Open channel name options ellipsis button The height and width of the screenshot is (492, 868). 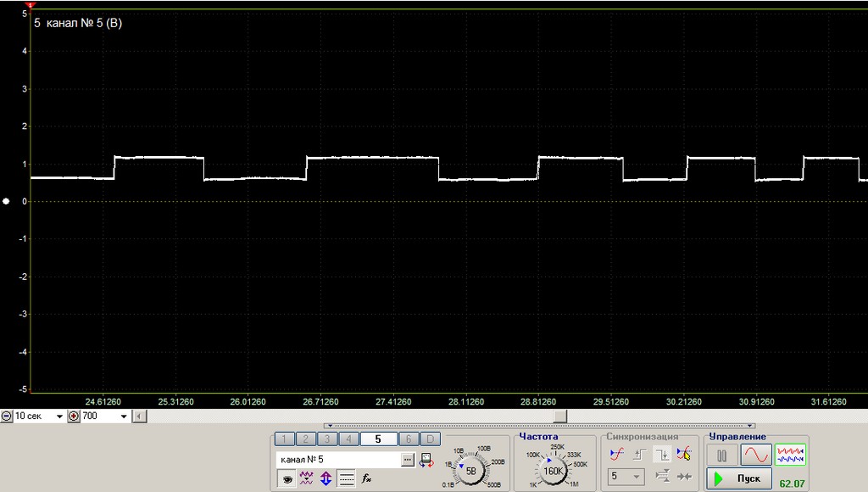408,459
